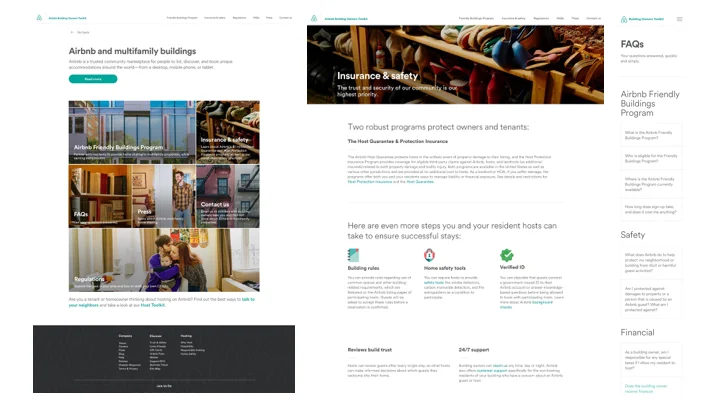The width and height of the screenshot is (720, 405).
Task: Open Regulations in the Insurance page's nav
Action: [x=541, y=18]
